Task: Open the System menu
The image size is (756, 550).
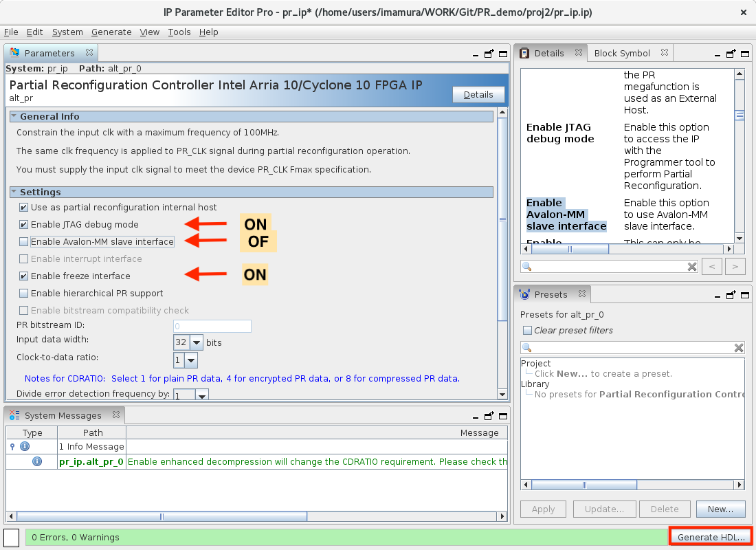Action: (67, 32)
